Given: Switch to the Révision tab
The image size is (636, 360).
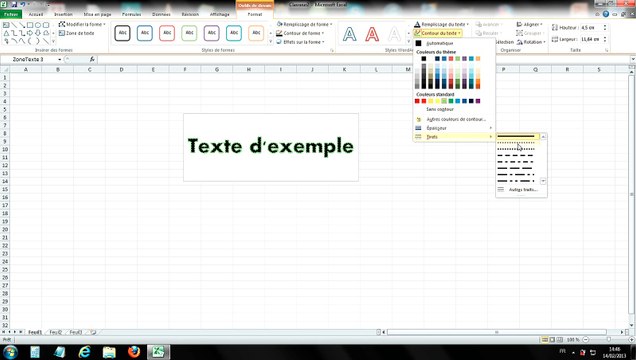Looking at the screenshot, I should point(190,14).
